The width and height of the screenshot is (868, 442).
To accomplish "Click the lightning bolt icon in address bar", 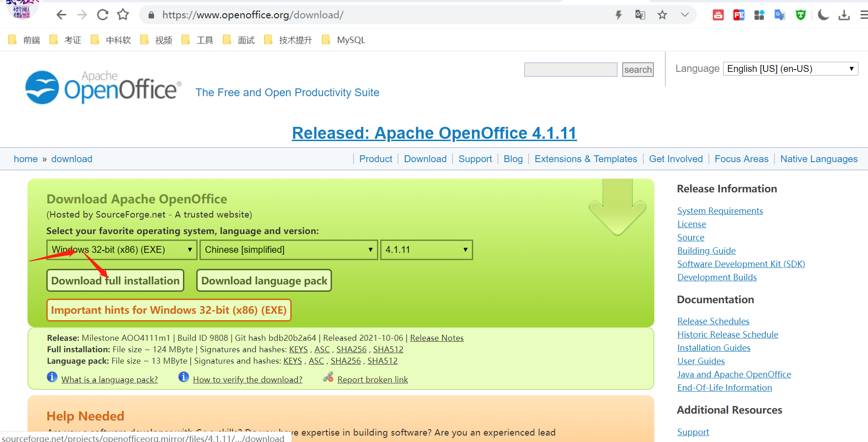I will coord(619,15).
